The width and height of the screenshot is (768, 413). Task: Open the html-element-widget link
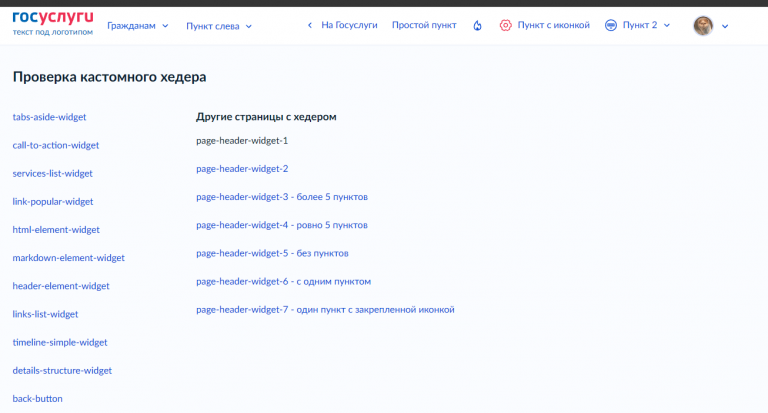(56, 230)
